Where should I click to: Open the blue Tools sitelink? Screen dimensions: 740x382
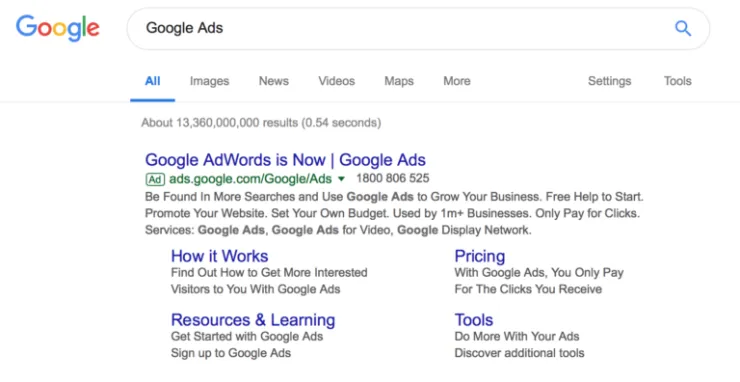pos(474,320)
